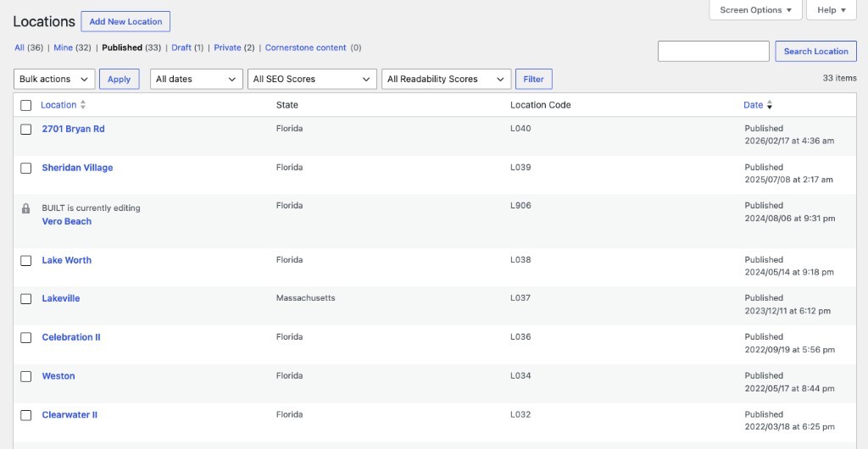This screenshot has height=449, width=868.
Task: Sort by the Location column header
Action: [x=58, y=104]
